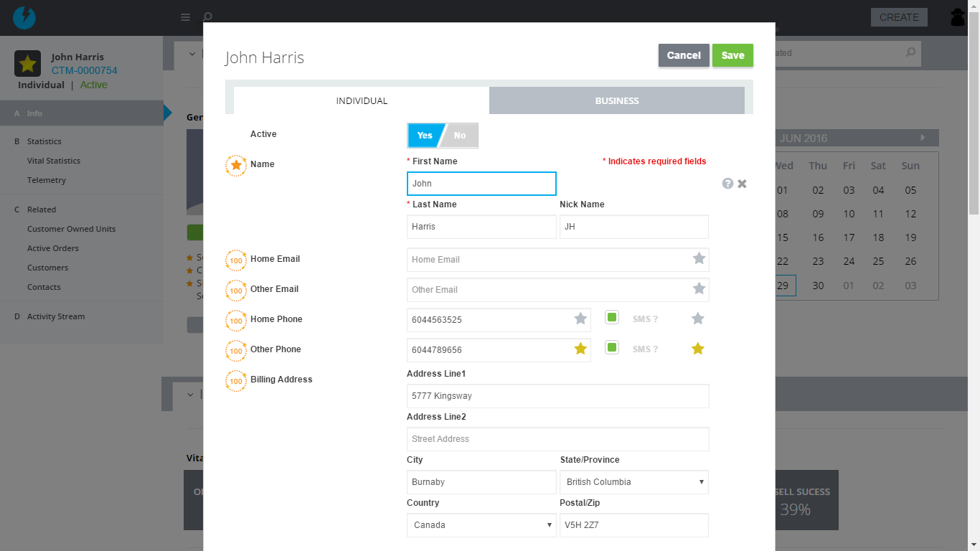Open the Country dropdown showing Canada
Image resolution: width=980 pixels, height=551 pixels.
tap(481, 525)
